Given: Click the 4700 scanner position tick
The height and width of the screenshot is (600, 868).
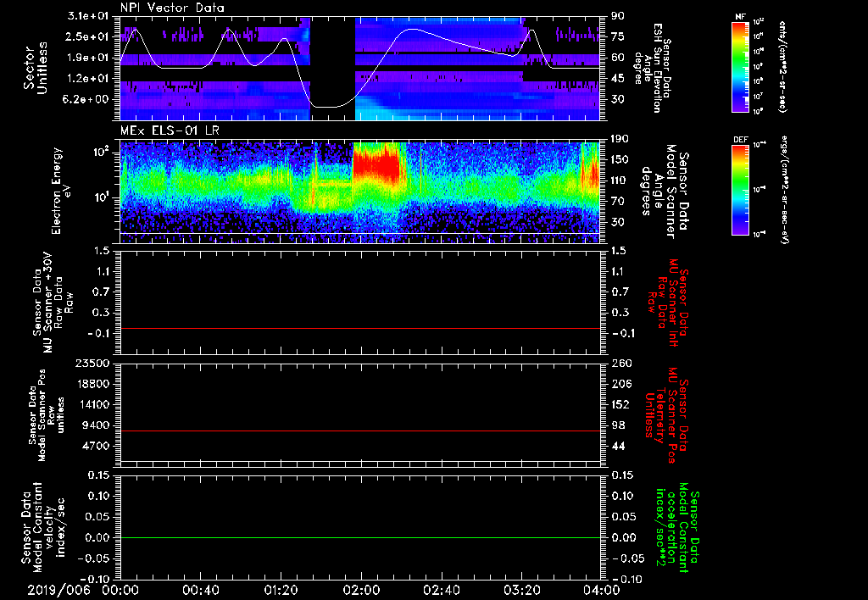Looking at the screenshot, I should coord(95,446).
